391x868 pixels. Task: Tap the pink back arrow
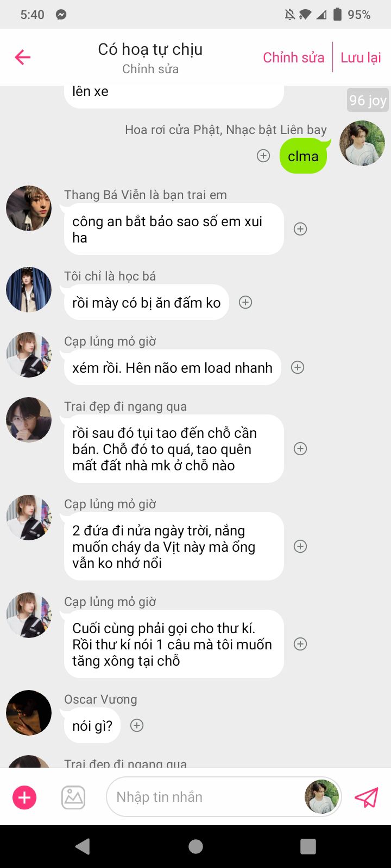coord(23,57)
